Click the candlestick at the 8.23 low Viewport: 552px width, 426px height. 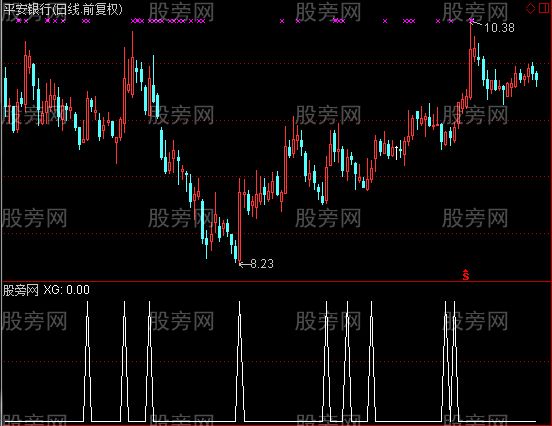click(240, 221)
